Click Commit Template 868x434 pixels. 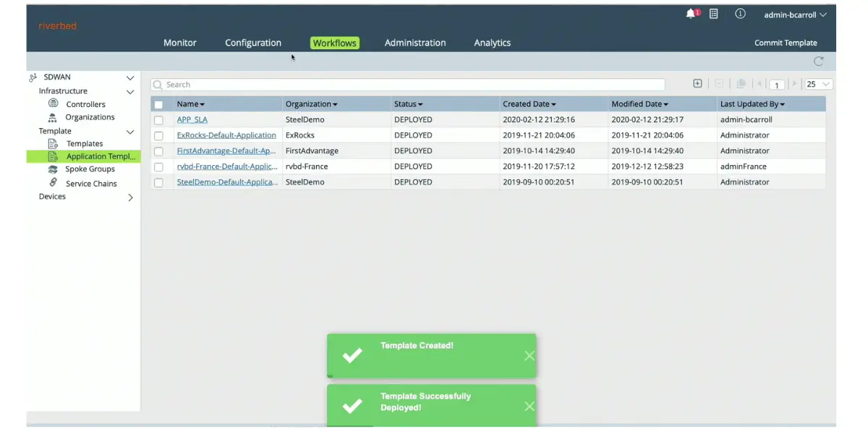[786, 43]
